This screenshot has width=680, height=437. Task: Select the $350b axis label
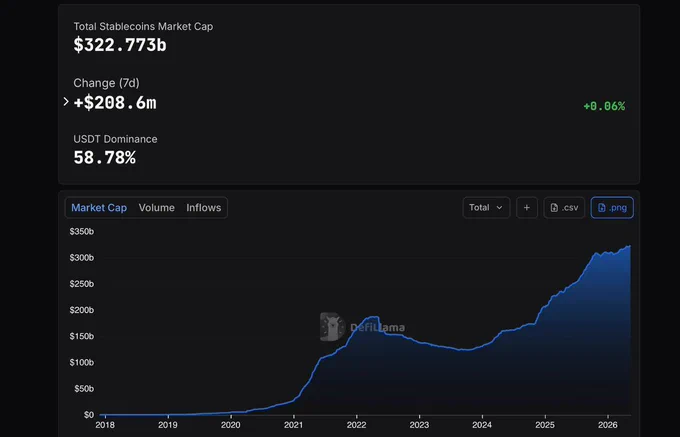(82, 232)
